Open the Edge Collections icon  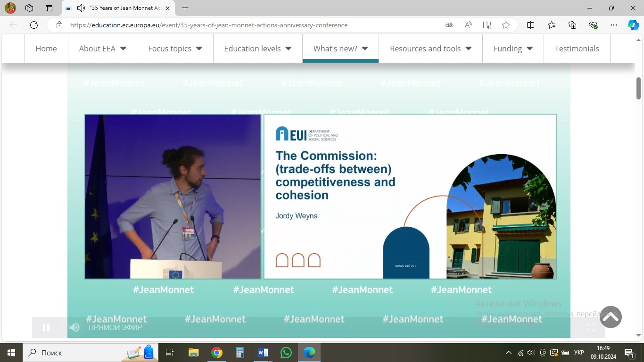(x=572, y=25)
